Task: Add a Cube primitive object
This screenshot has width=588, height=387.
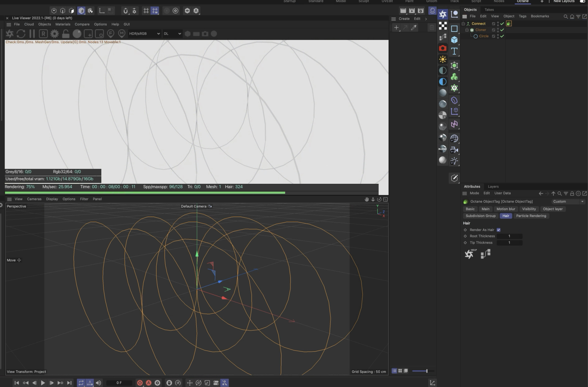Action: click(454, 40)
